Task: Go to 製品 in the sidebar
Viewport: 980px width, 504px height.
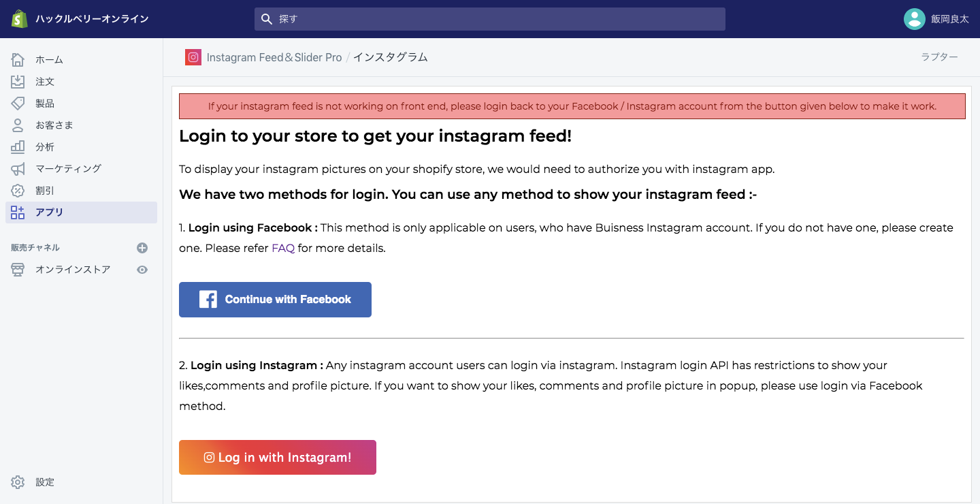Action: pos(81,104)
